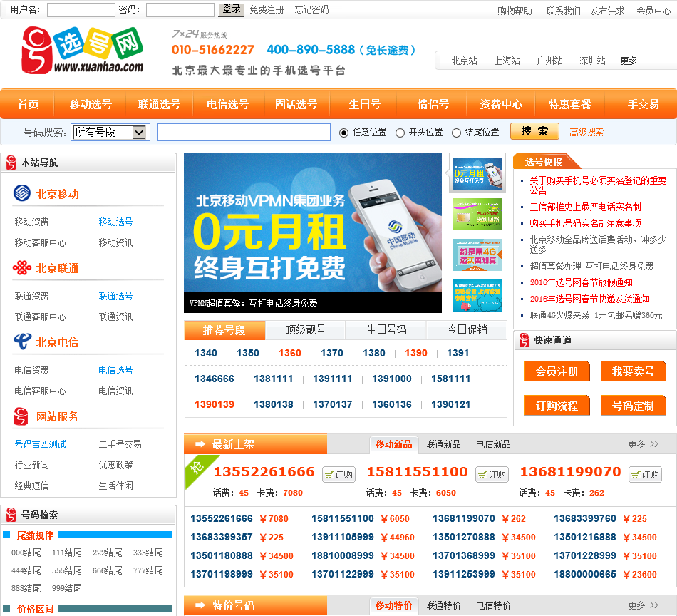Open the 联通选号 navigation menu
Image resolution: width=677 pixels, height=616 pixels.
pos(159,104)
